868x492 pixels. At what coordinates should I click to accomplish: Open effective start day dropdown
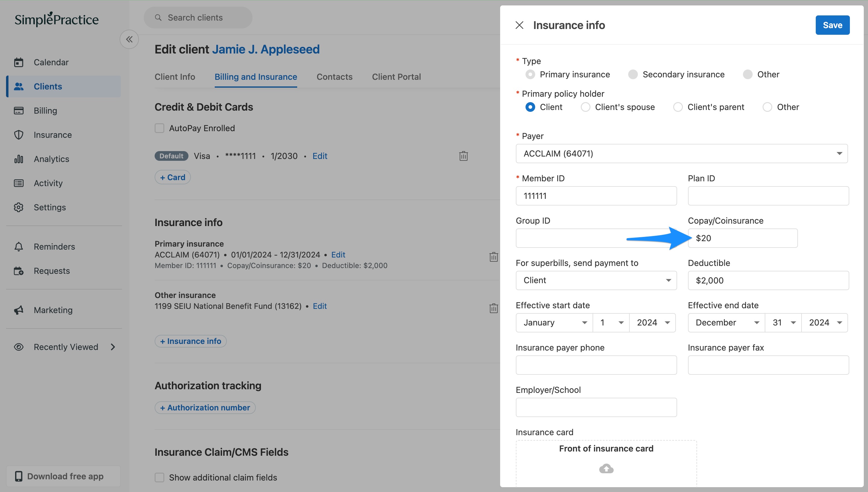[x=611, y=322]
